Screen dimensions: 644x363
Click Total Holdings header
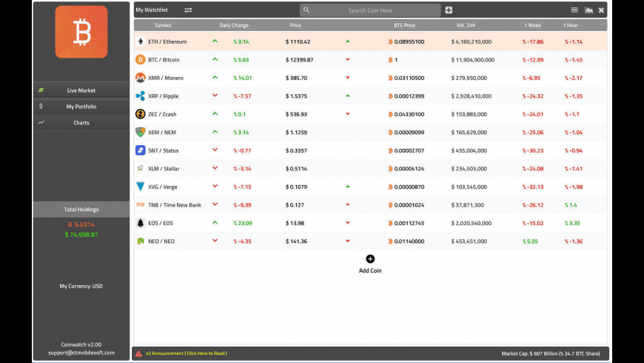(x=81, y=209)
